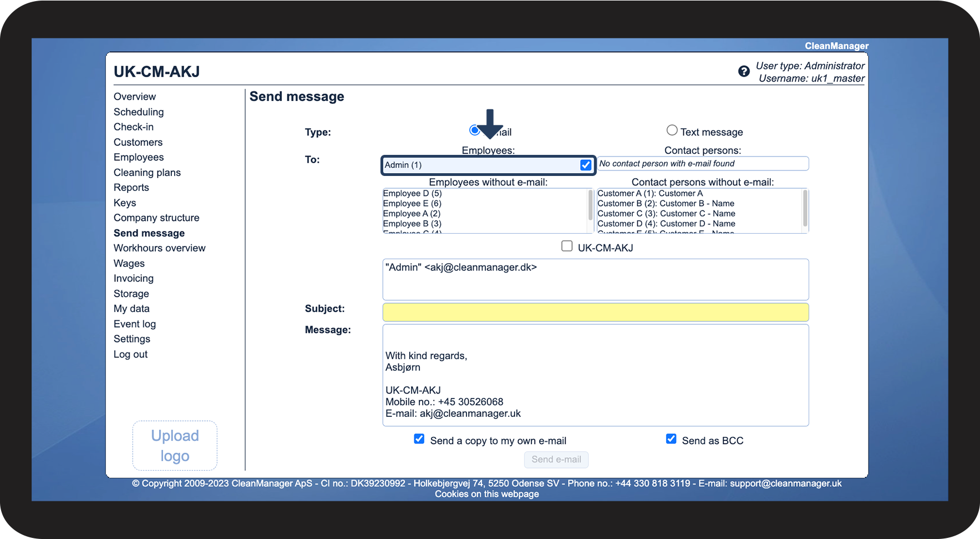
Task: Select Customer C (3) contact person
Action: (666, 213)
